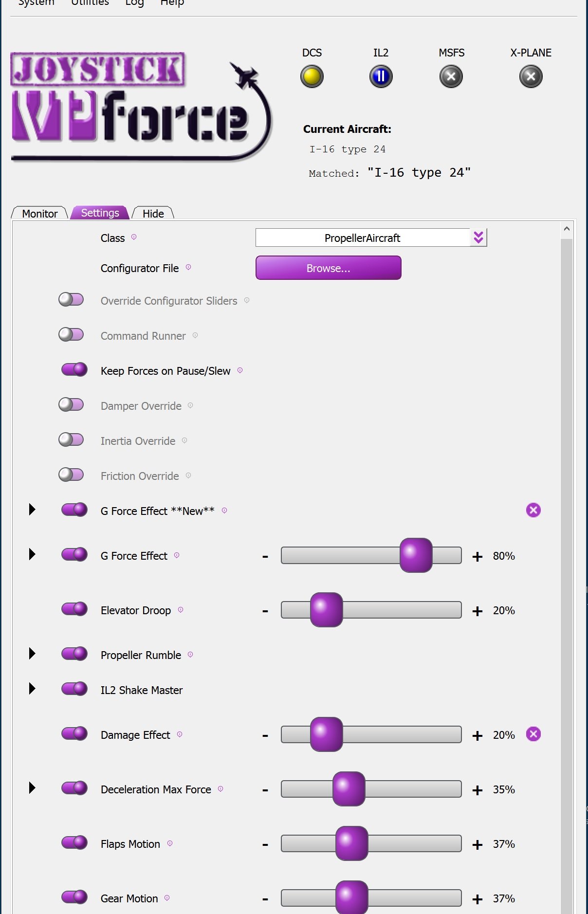Click the info icon beside Elevator Droop
Screen dimensions: 588x914
181,610
